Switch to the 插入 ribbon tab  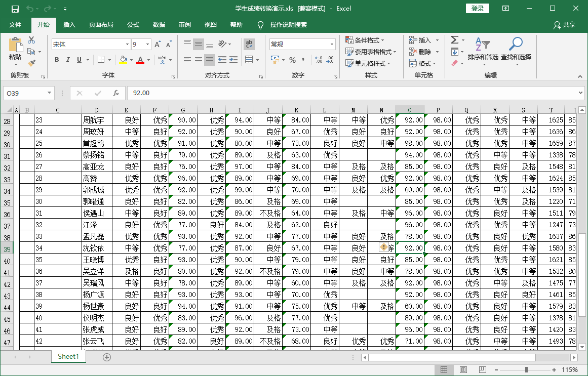coord(69,25)
